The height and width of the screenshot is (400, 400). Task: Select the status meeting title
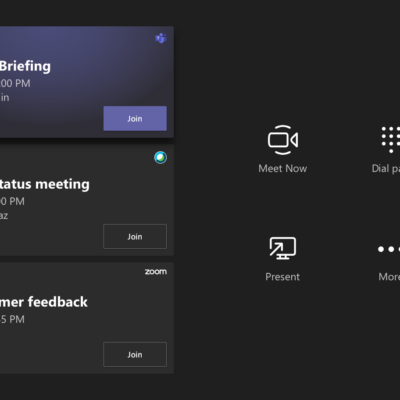click(44, 184)
